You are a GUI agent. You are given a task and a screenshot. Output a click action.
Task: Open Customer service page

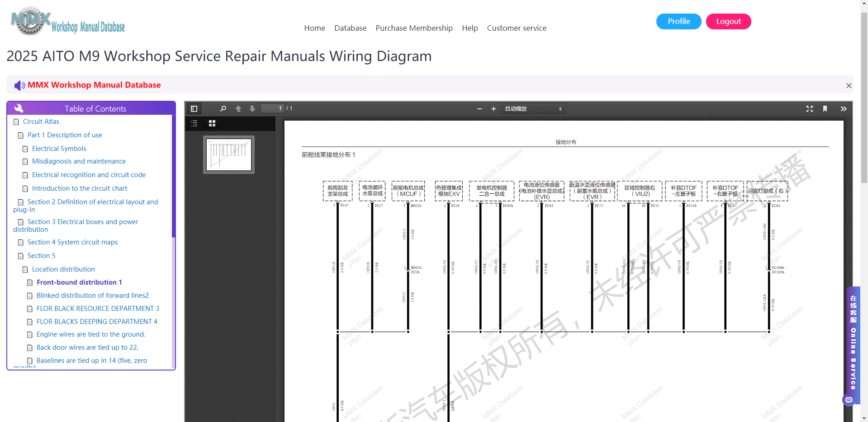[517, 28]
